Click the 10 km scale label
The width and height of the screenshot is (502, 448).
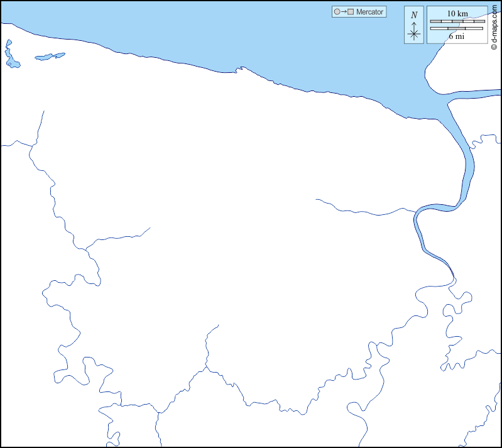point(457,14)
